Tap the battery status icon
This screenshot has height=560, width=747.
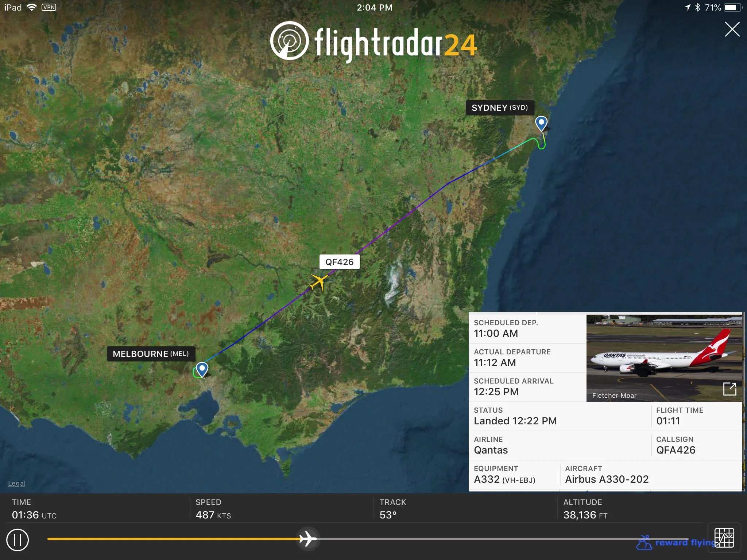click(x=733, y=7)
